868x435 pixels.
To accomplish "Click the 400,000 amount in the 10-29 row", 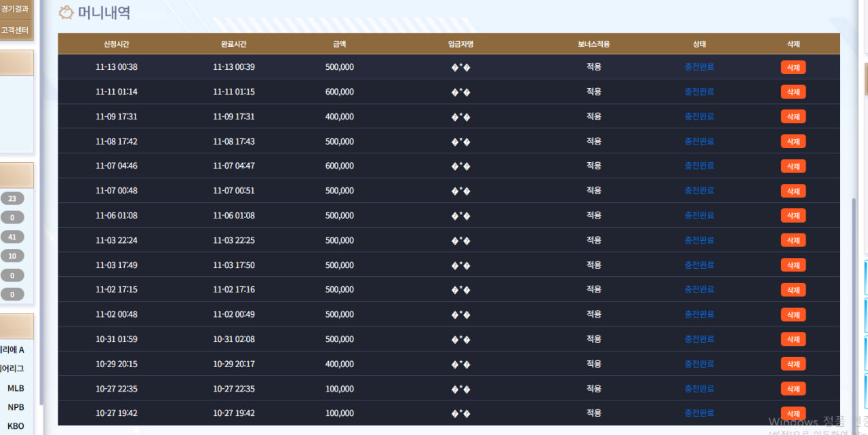I will 340,364.
